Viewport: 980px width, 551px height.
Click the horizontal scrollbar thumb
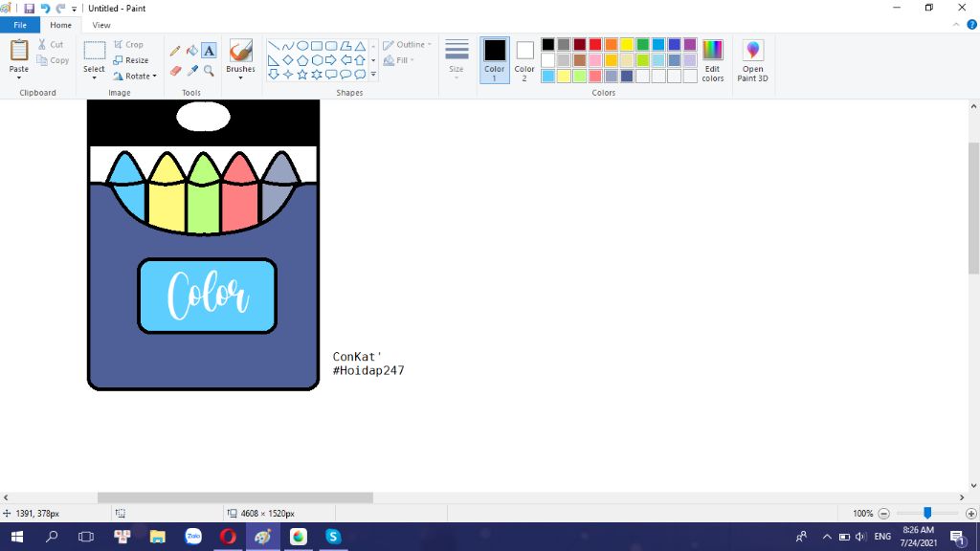[x=235, y=497]
